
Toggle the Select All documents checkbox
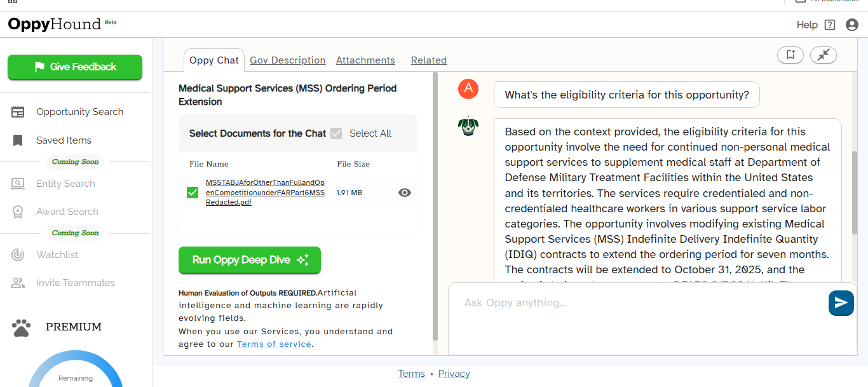click(336, 133)
